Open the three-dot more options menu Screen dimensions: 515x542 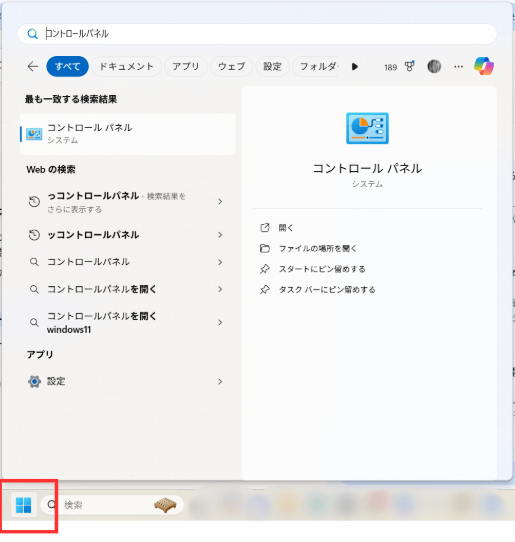tap(459, 66)
